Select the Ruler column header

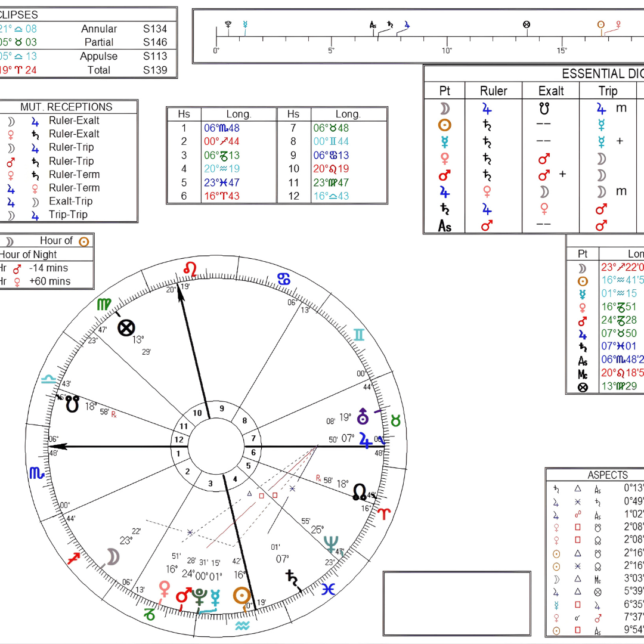pos(494,91)
